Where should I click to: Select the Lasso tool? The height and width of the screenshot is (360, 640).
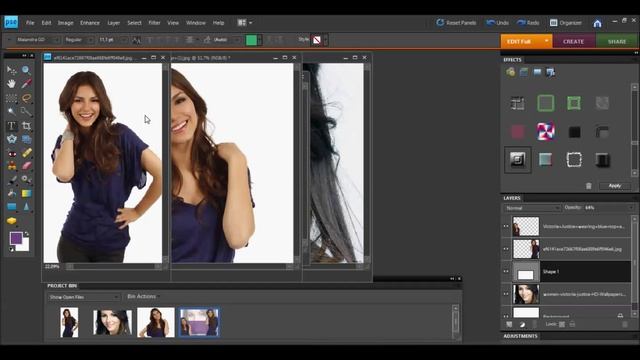[x=26, y=98]
